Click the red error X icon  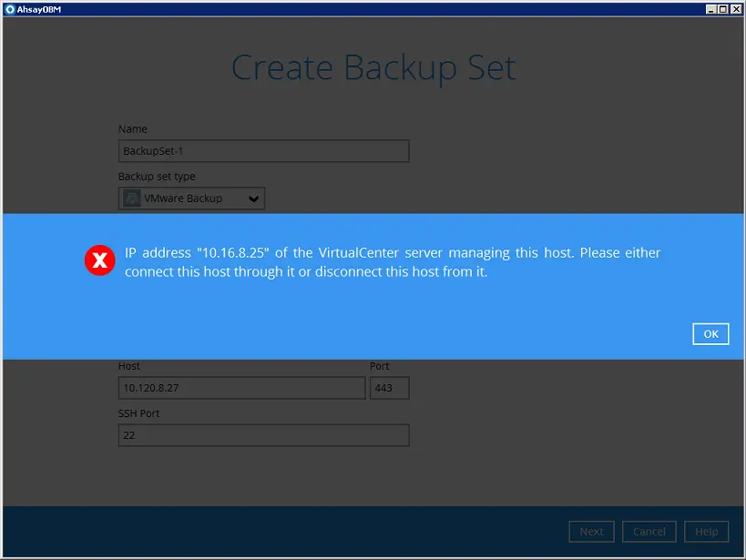pyautogui.click(x=99, y=260)
